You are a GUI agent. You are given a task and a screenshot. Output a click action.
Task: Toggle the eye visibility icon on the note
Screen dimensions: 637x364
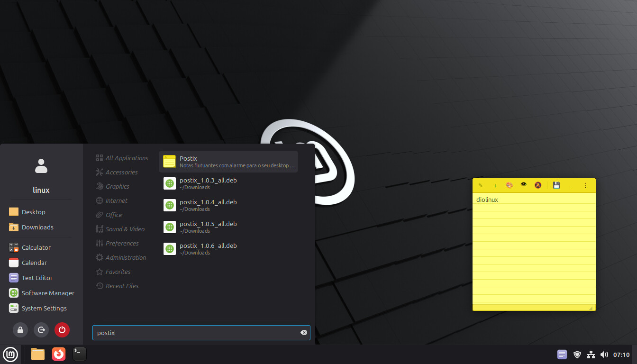[524, 185]
